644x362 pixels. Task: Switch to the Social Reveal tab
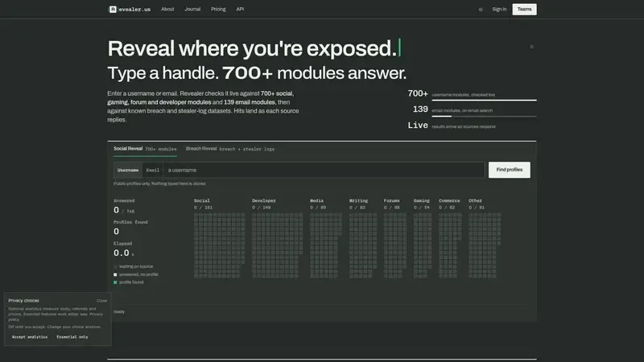(145, 149)
